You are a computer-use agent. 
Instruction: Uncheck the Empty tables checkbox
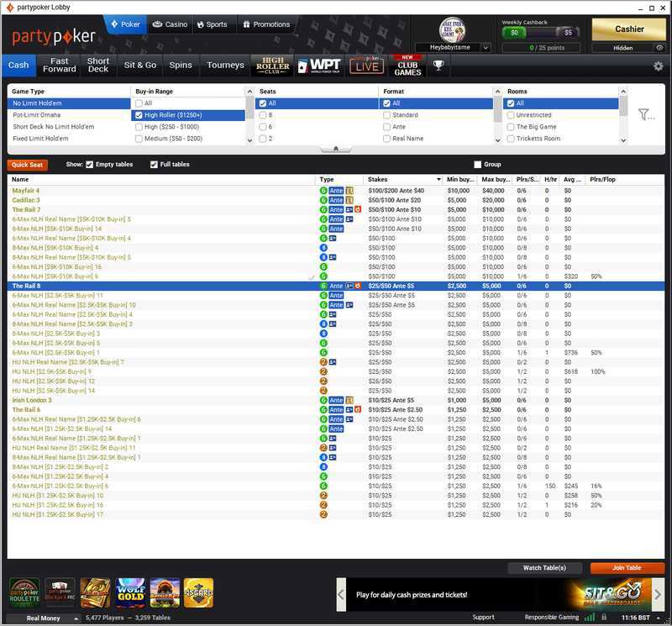(x=90, y=165)
